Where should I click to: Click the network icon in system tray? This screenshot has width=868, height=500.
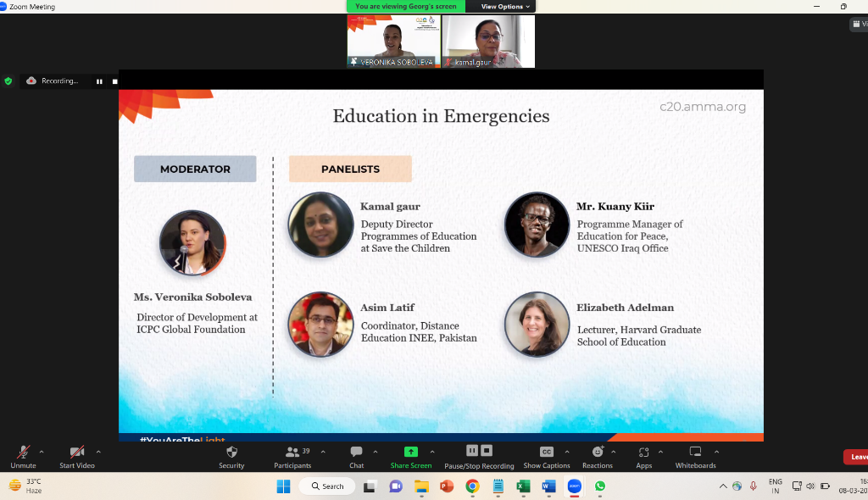(x=797, y=486)
